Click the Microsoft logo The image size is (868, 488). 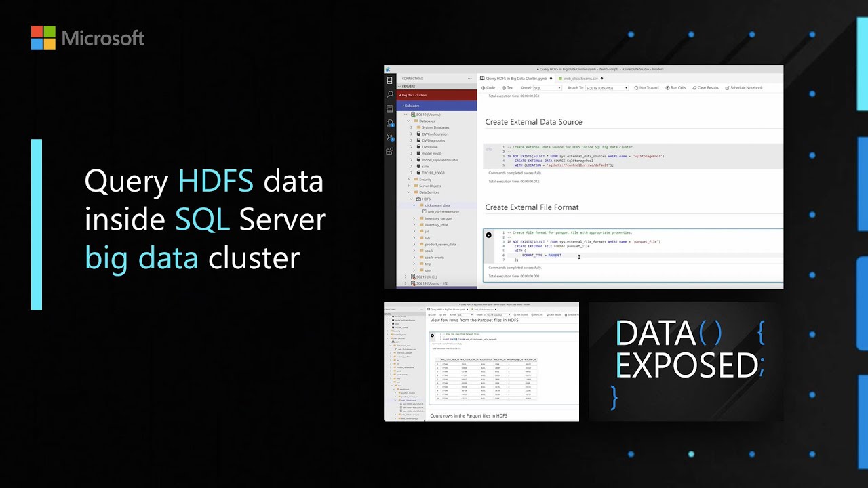[x=88, y=38]
